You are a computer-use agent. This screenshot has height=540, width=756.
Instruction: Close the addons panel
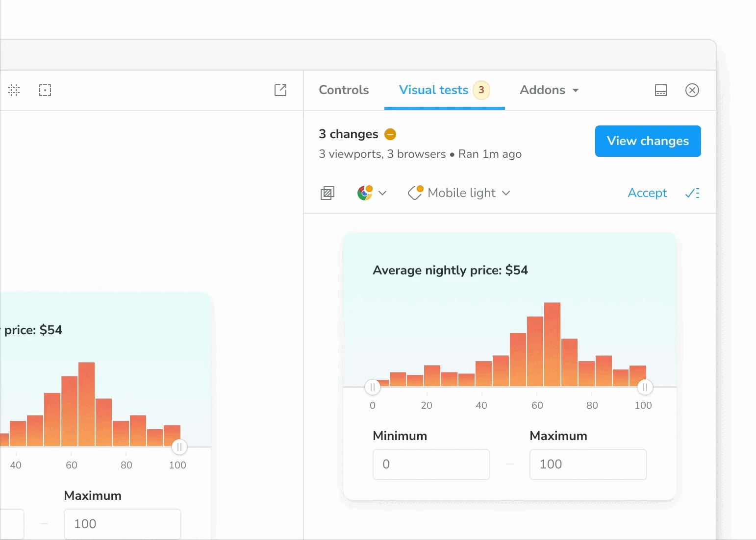click(x=692, y=90)
